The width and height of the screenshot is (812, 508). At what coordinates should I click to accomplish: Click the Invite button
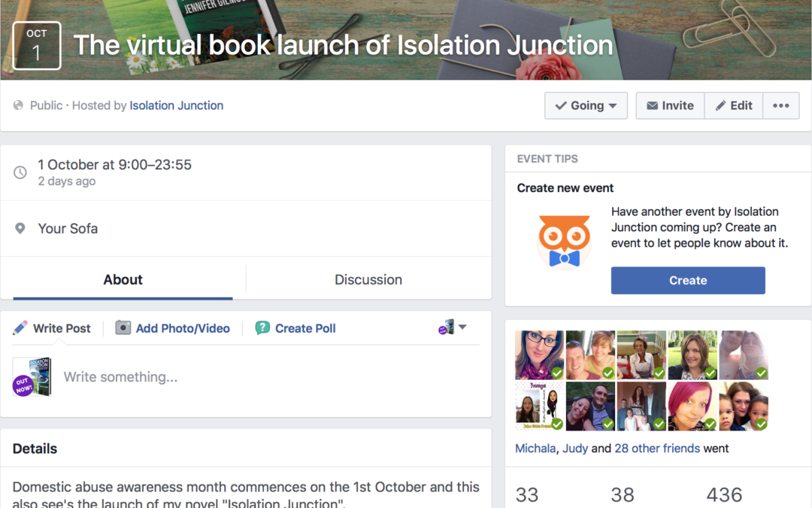pos(670,106)
